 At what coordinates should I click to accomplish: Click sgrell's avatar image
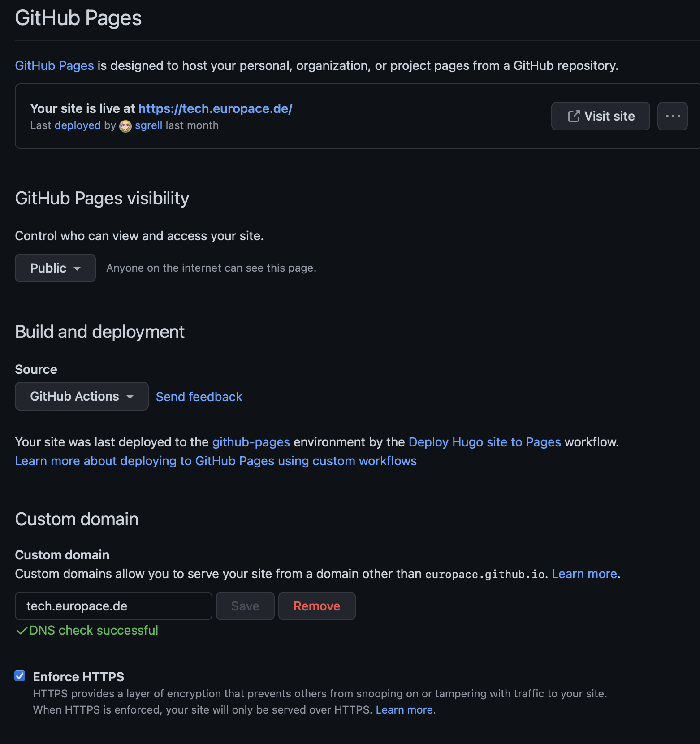(x=125, y=126)
